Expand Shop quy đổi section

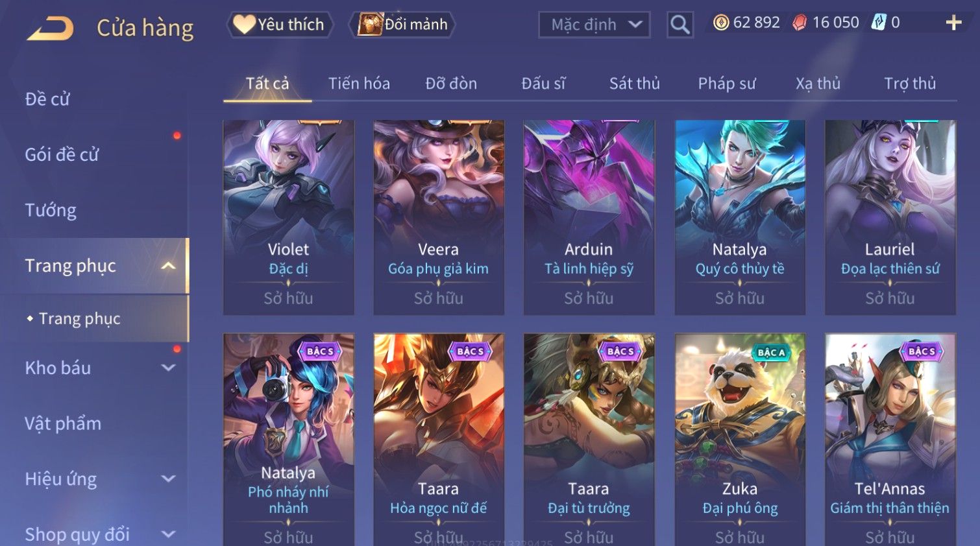(x=168, y=534)
